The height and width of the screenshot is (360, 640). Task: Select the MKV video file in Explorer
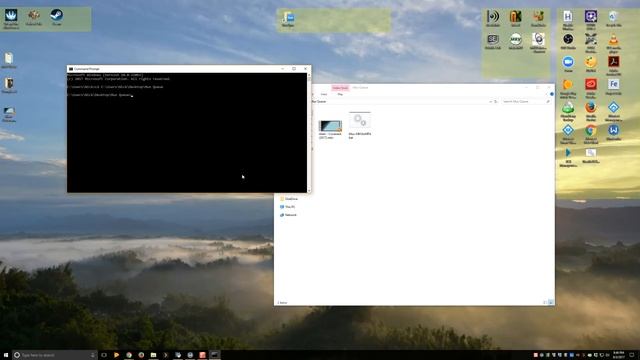(x=330, y=129)
